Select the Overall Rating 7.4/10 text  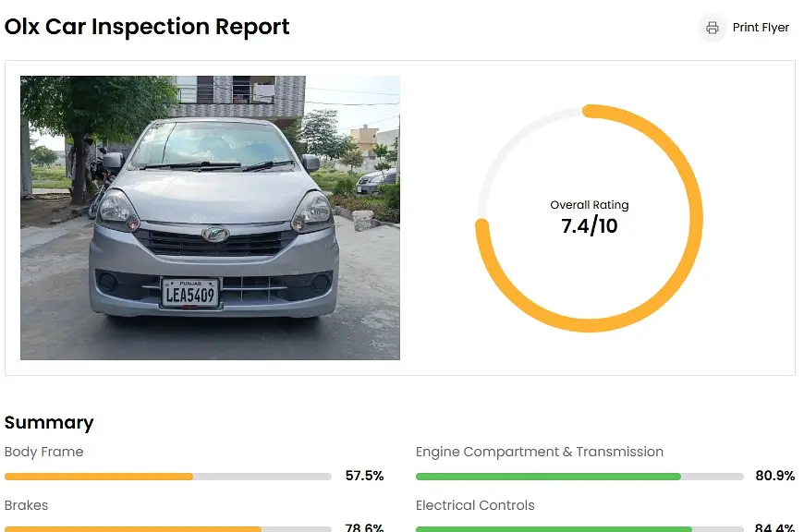[x=590, y=218]
